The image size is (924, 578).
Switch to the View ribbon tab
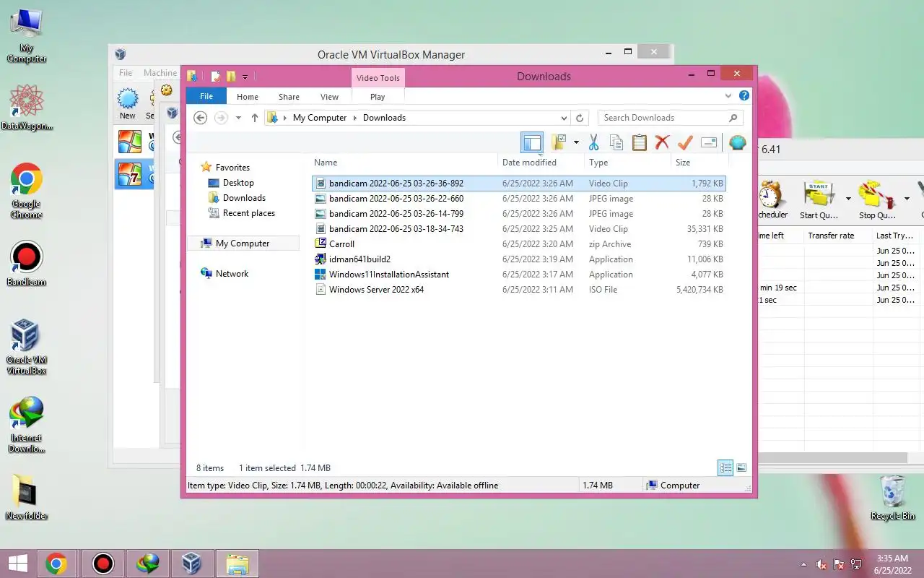click(x=329, y=97)
